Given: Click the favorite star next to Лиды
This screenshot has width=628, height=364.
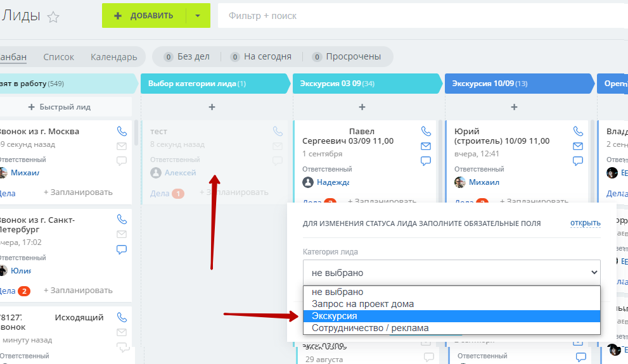Looking at the screenshot, I should pos(53,17).
